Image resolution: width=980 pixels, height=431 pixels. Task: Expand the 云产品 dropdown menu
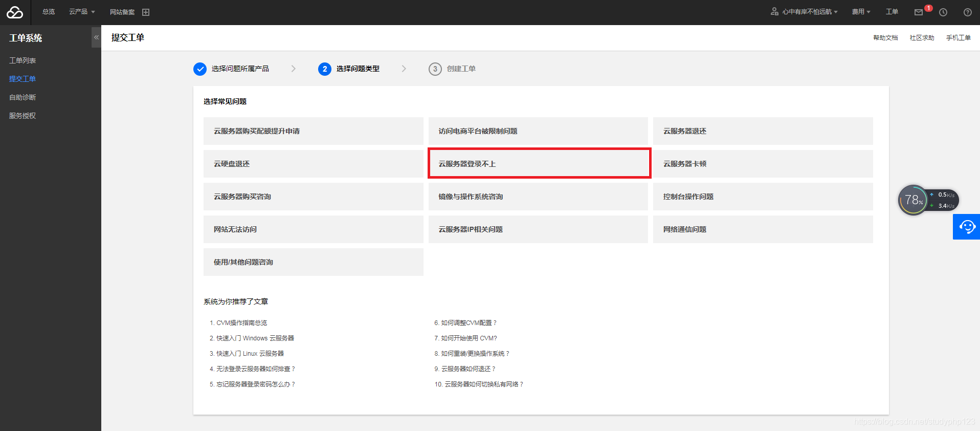[x=82, y=12]
